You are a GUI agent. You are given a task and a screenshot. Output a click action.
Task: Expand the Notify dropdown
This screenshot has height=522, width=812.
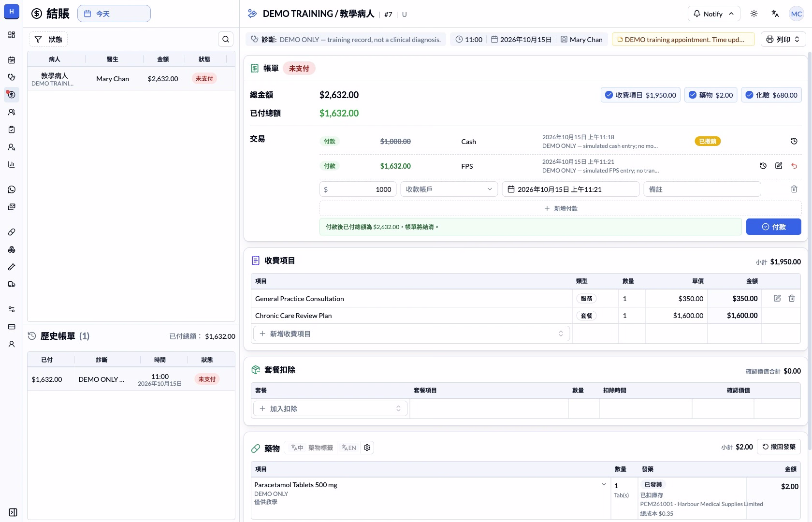click(713, 14)
